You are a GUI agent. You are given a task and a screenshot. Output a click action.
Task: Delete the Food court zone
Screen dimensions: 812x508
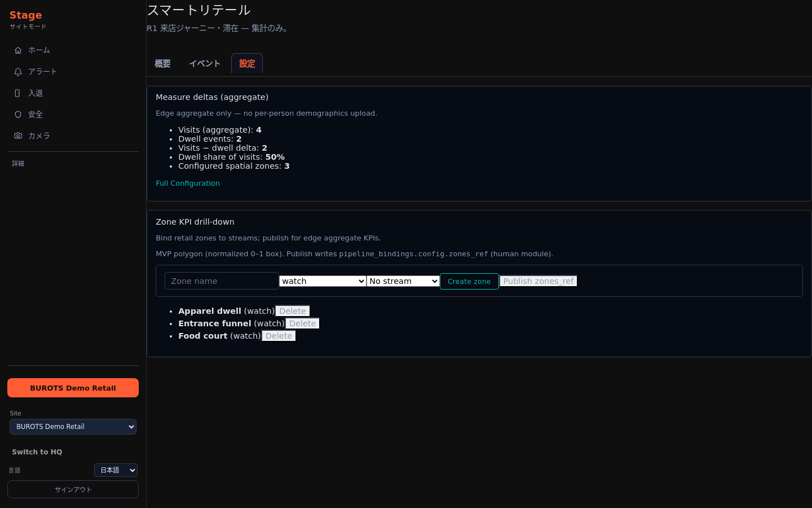pyautogui.click(x=279, y=336)
